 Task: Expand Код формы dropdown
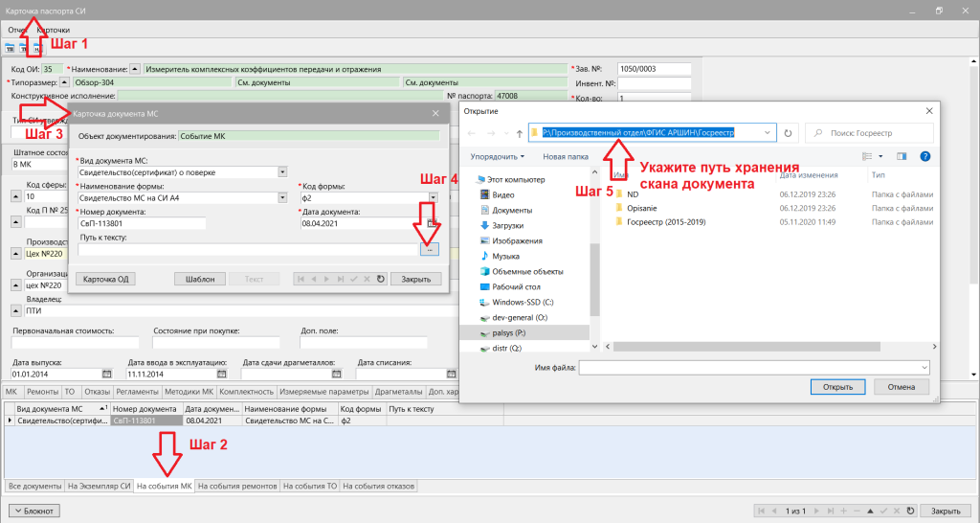[433, 197]
